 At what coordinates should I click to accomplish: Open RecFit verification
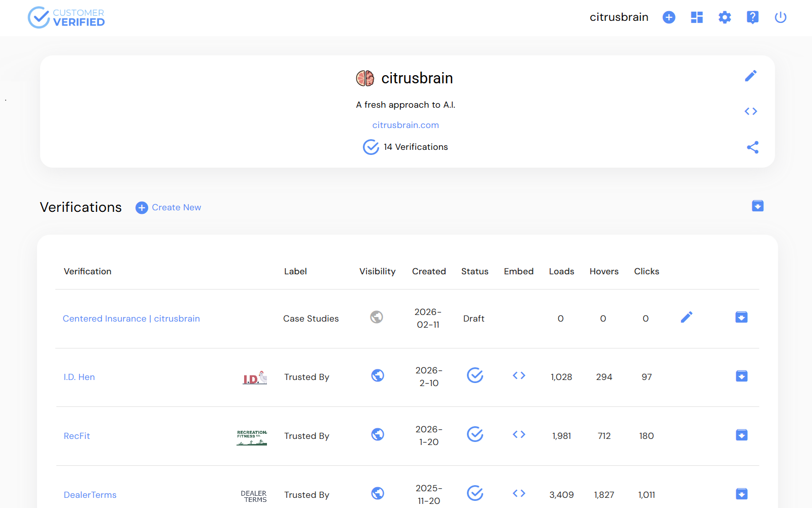click(x=77, y=436)
